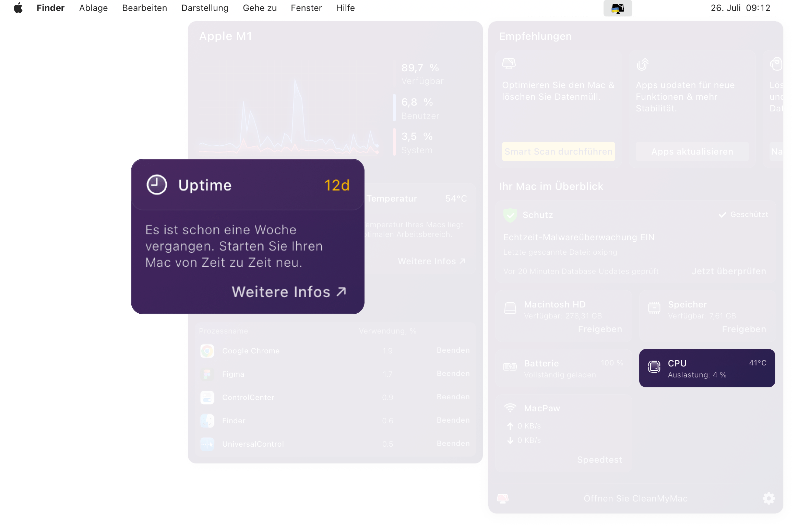Click the Apple M1 panel title
This screenshot has width=799, height=532.
226,36
